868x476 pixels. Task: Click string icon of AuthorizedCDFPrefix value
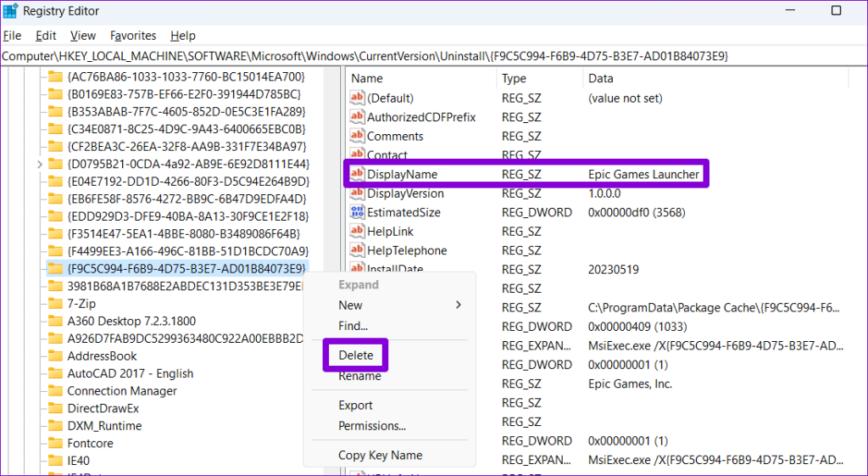click(x=357, y=117)
